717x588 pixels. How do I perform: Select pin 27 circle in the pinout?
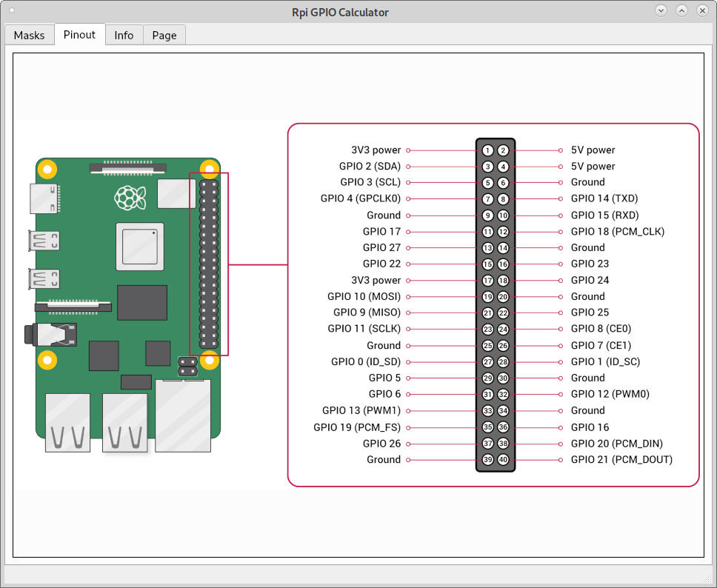click(488, 362)
